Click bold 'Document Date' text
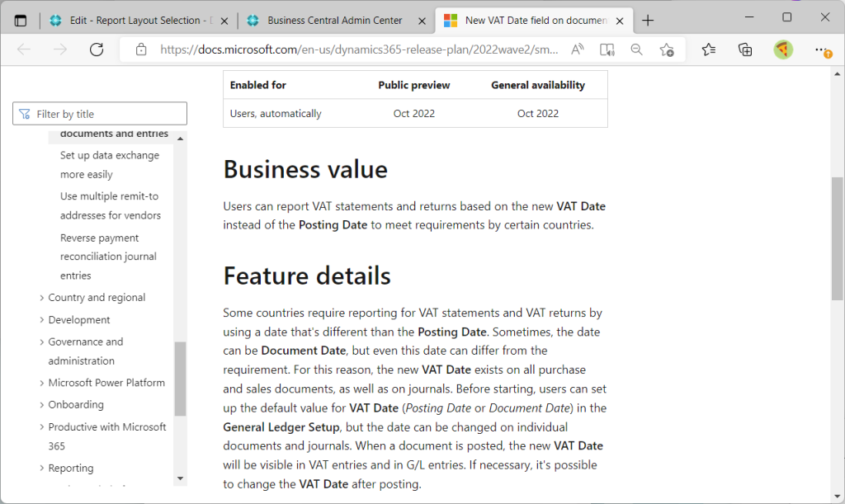The image size is (845, 504). (x=304, y=351)
